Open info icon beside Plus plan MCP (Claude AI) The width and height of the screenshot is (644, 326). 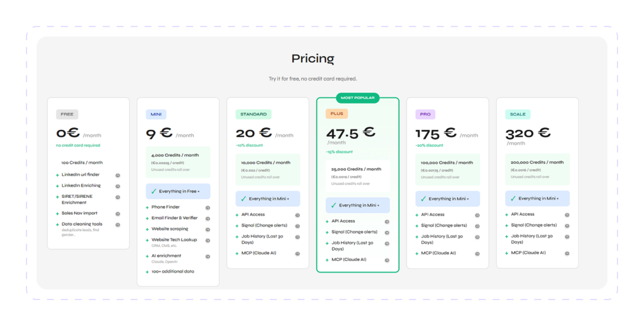[x=387, y=260]
